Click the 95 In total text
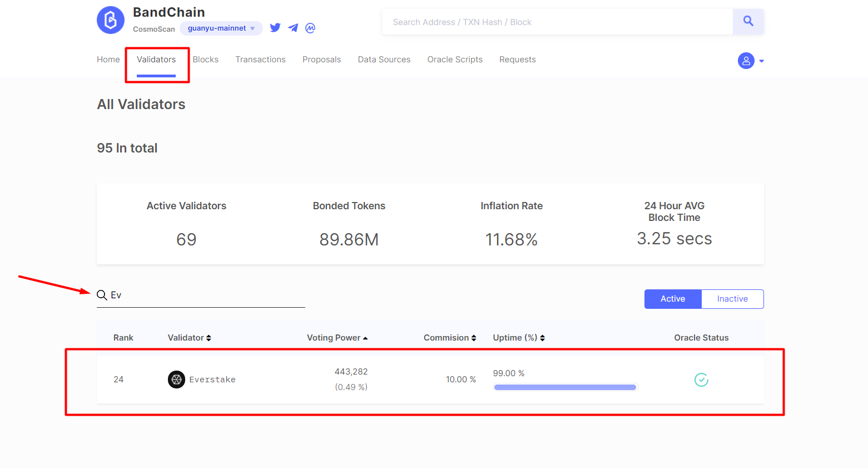The height and width of the screenshot is (468, 868). [x=127, y=148]
